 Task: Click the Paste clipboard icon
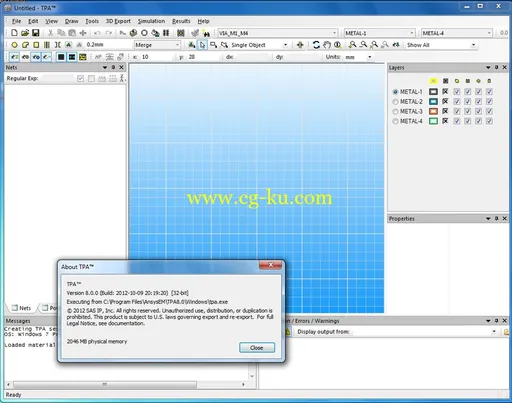(x=72, y=33)
